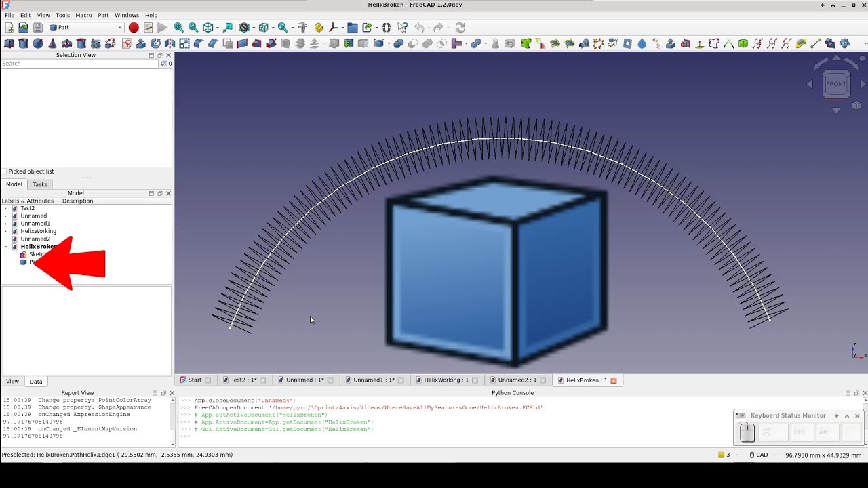Open a document with folder icon
The height and width of the screenshot is (488, 868).
tap(23, 28)
